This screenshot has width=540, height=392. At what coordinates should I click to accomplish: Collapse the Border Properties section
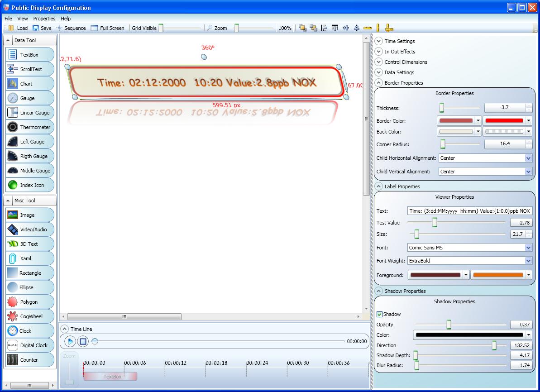point(378,83)
